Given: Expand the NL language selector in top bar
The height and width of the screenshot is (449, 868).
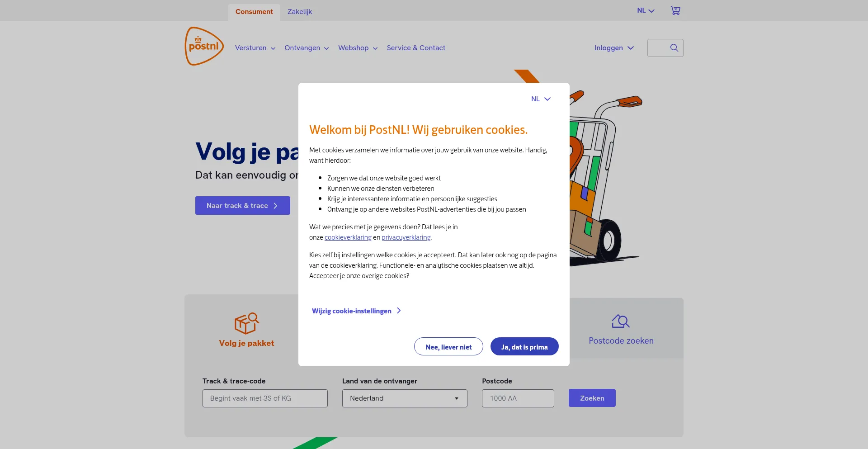Looking at the screenshot, I should pyautogui.click(x=646, y=10).
